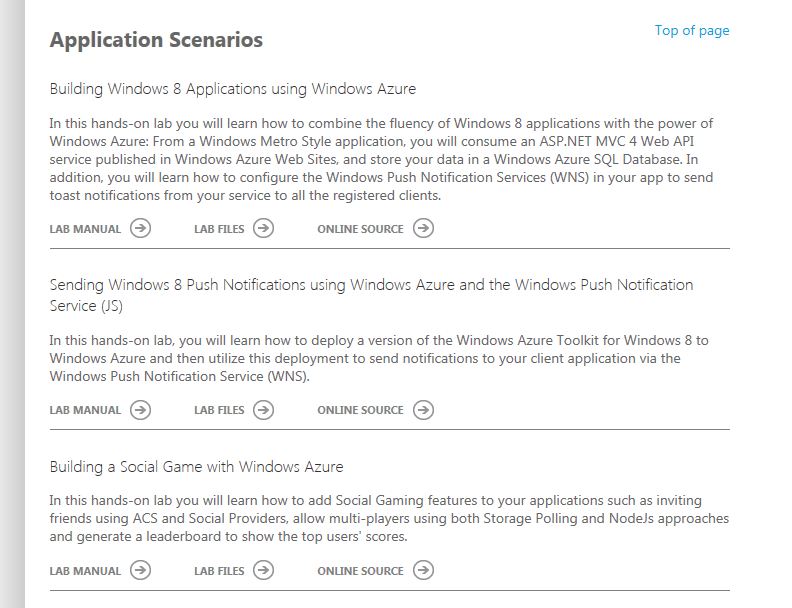Click the LAB FILES text under Windows 8 Applications lab

[219, 229]
